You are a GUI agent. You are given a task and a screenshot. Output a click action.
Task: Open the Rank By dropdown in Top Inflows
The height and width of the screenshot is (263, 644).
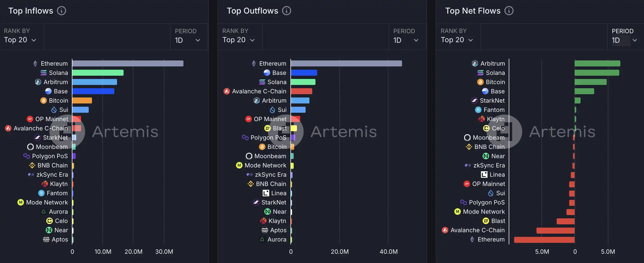click(20, 40)
